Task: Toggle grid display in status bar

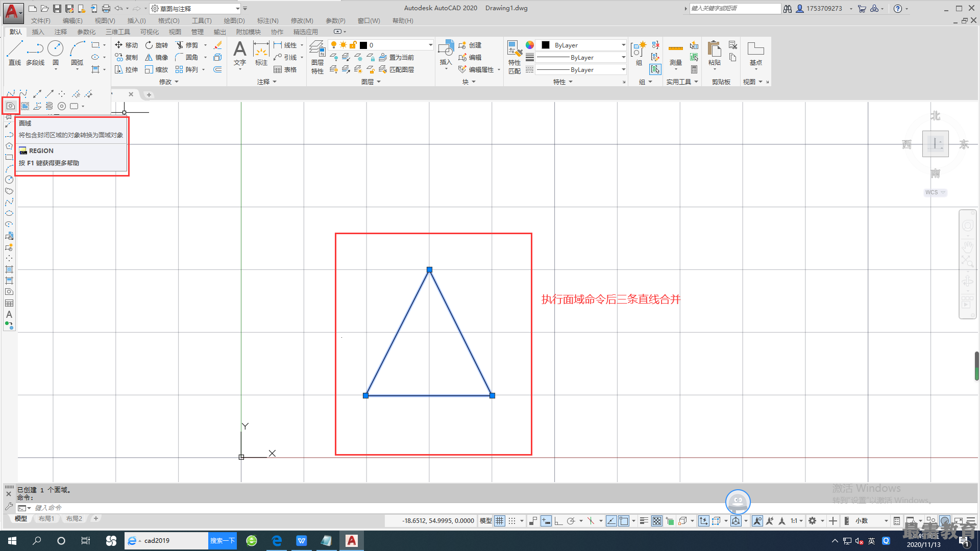Action: point(500,521)
